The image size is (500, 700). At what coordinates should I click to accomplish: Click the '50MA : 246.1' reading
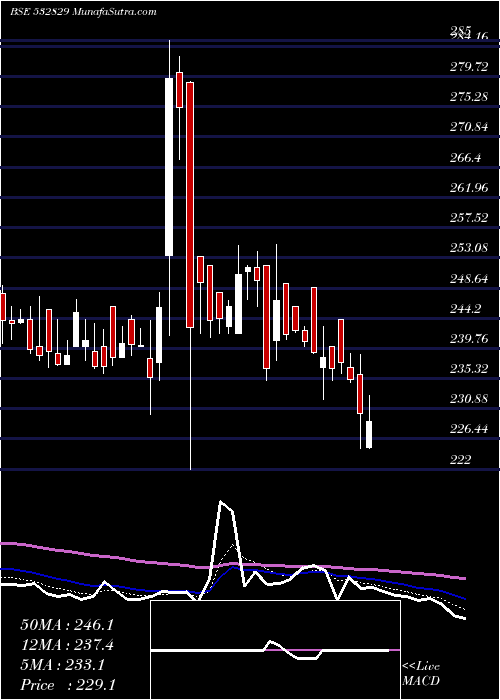[x=67, y=625]
